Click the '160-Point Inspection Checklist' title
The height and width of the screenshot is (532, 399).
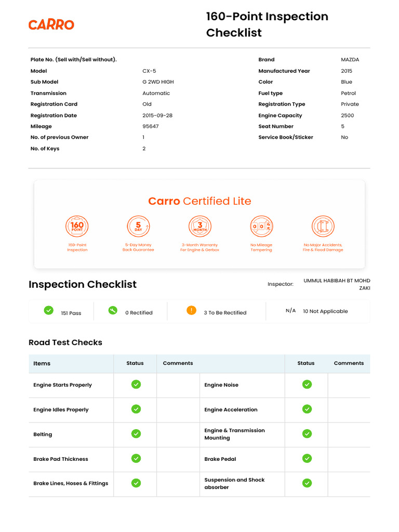point(268,24)
